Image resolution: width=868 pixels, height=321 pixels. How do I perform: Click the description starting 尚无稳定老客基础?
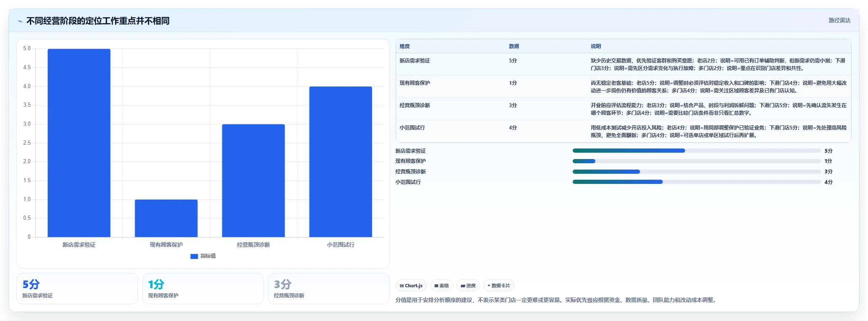(718, 87)
